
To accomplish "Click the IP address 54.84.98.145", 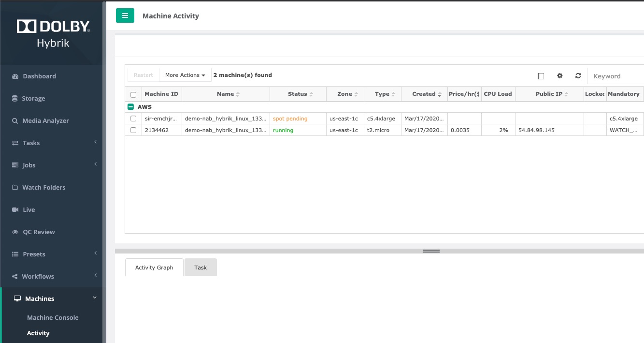I will click(536, 130).
